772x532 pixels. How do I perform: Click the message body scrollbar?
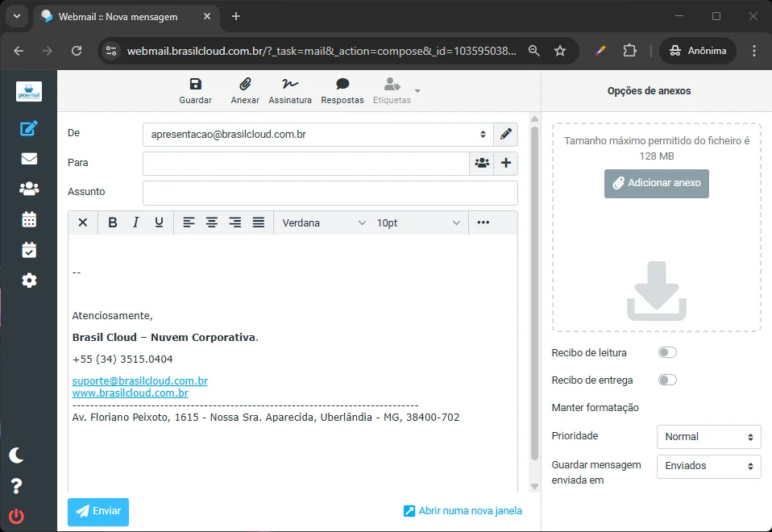pyautogui.click(x=535, y=293)
